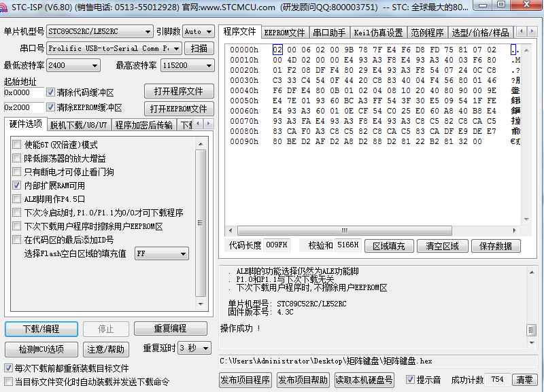Check 在代码区的最后添加ID号
Screen dimensions: 544x392
(16, 240)
